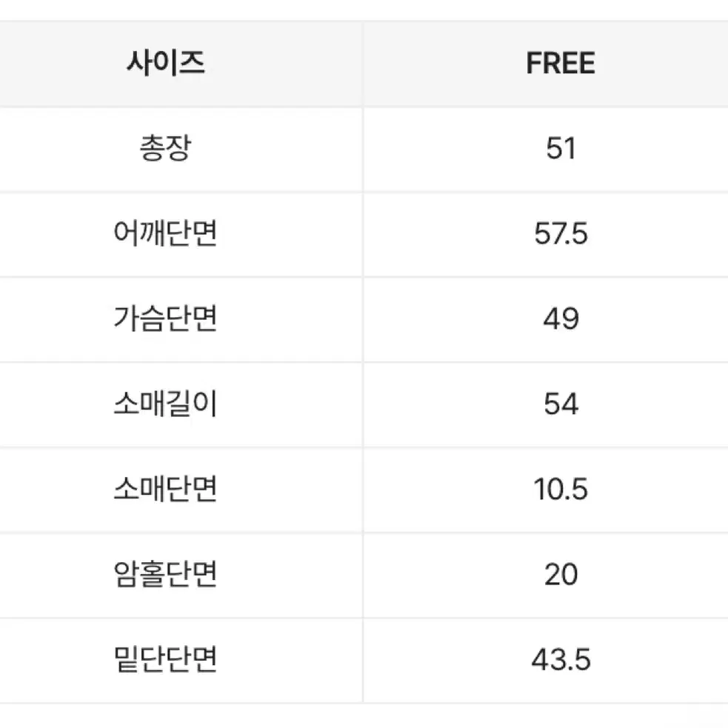728x728 pixels.
Task: Click the 소매길이 row label
Action: click(x=166, y=404)
